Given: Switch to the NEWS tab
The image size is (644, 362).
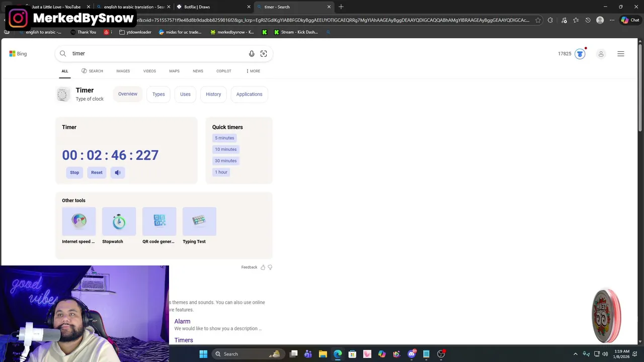Looking at the screenshot, I should pos(198,71).
